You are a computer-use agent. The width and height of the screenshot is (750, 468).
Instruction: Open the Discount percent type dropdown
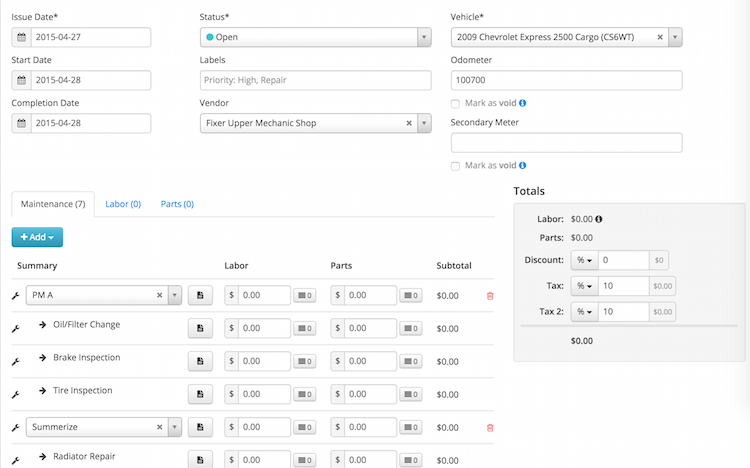(x=583, y=260)
